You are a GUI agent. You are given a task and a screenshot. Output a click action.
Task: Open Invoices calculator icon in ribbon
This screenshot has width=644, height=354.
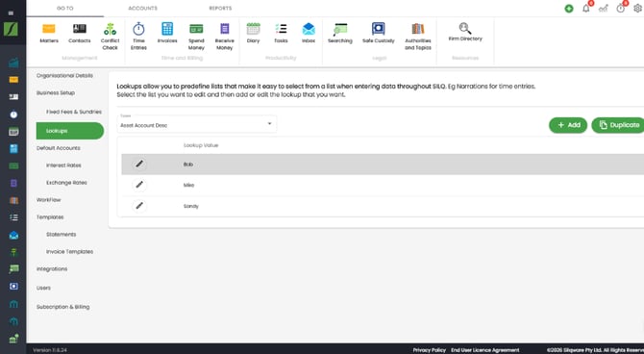[x=167, y=33]
